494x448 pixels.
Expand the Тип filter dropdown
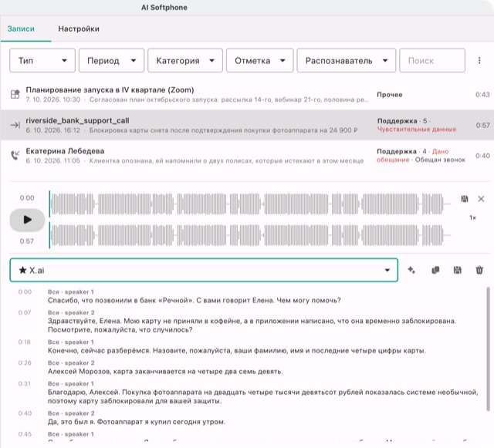click(42, 60)
